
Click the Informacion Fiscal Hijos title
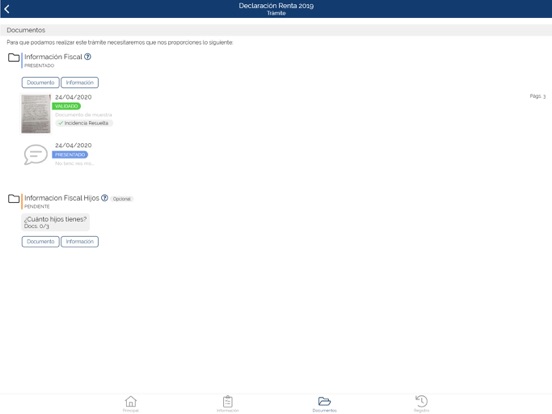point(62,198)
